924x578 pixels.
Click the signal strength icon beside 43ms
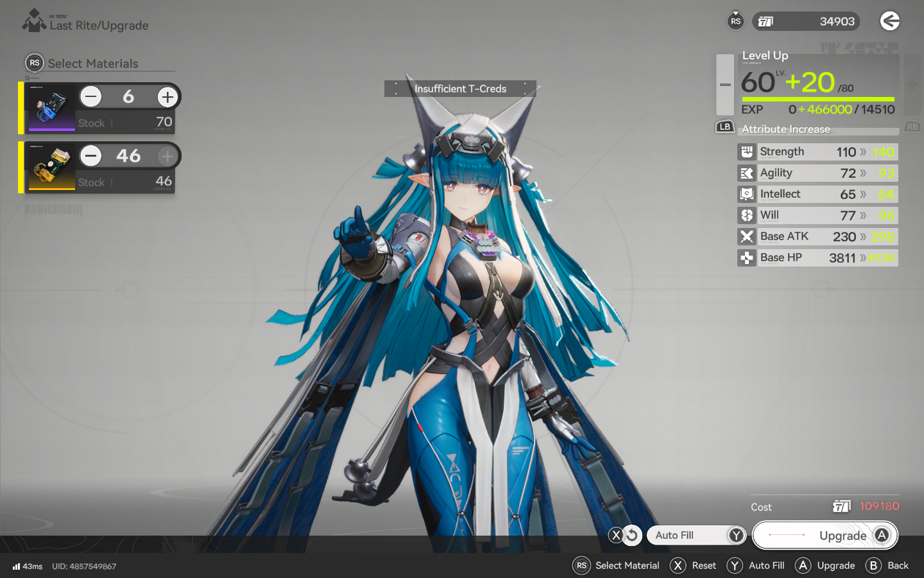17,566
